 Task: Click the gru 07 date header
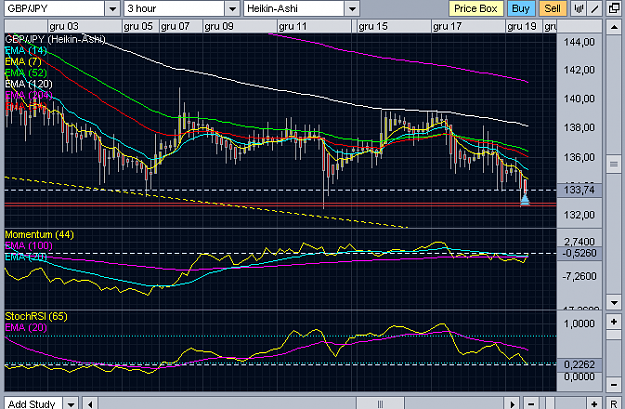[175, 26]
